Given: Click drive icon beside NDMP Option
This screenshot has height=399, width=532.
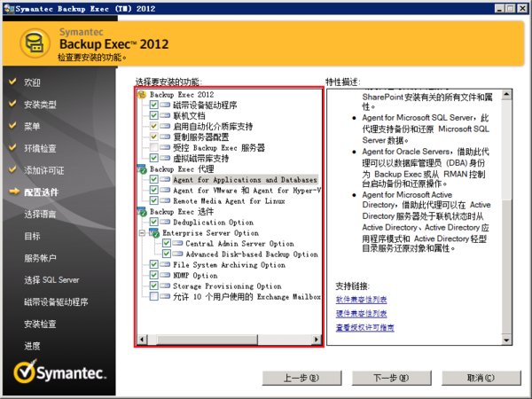Looking at the screenshot, I should [x=165, y=275].
